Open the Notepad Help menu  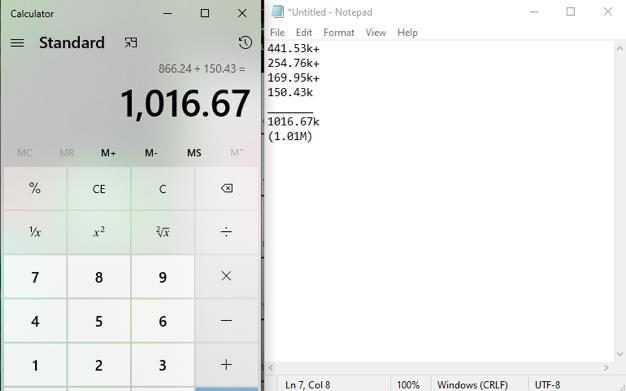click(407, 32)
